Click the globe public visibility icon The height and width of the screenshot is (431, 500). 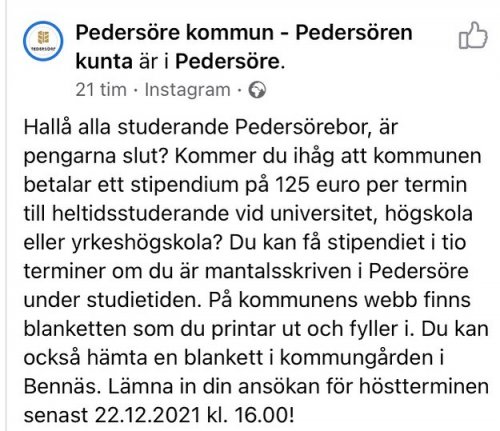[257, 90]
